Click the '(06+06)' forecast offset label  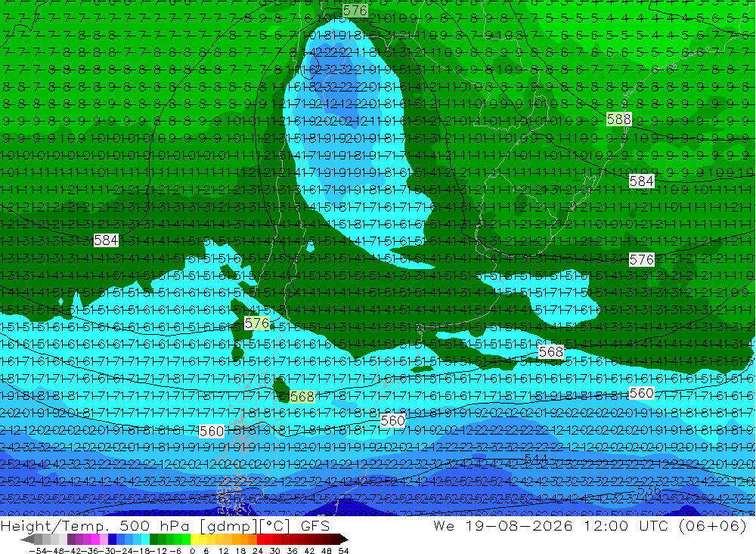click(x=713, y=525)
